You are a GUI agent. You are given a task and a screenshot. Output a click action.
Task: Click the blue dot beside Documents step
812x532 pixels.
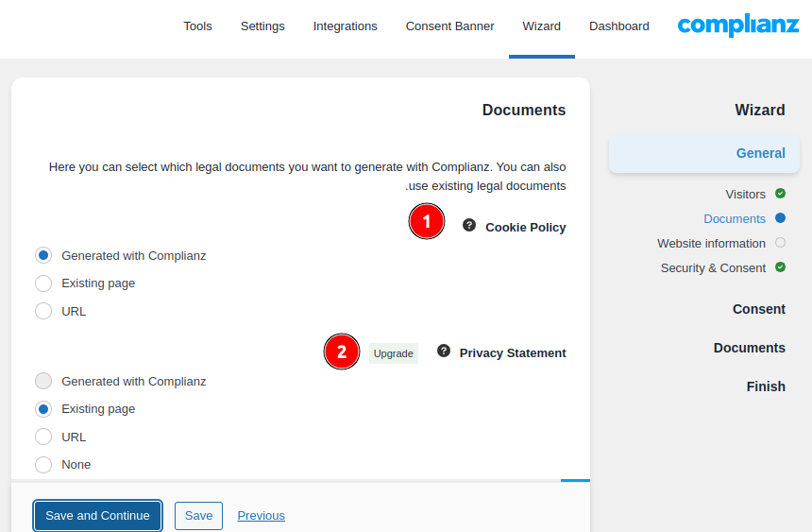click(x=780, y=218)
